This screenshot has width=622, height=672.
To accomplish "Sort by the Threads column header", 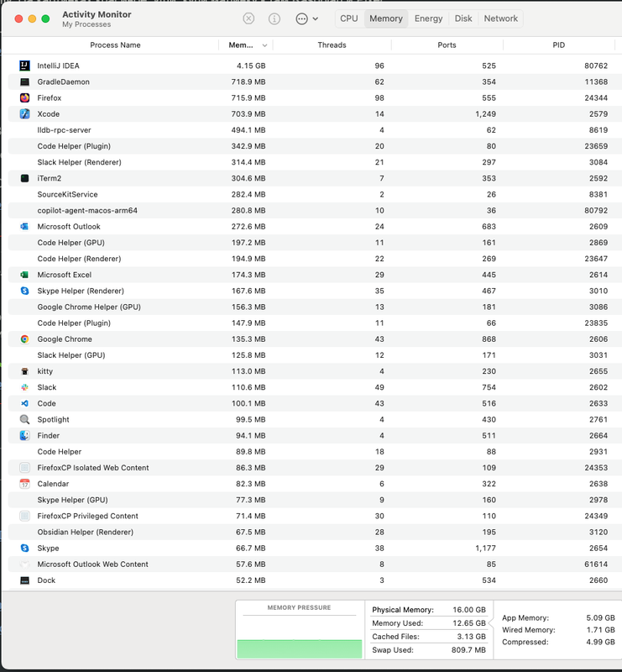I will coord(332,45).
